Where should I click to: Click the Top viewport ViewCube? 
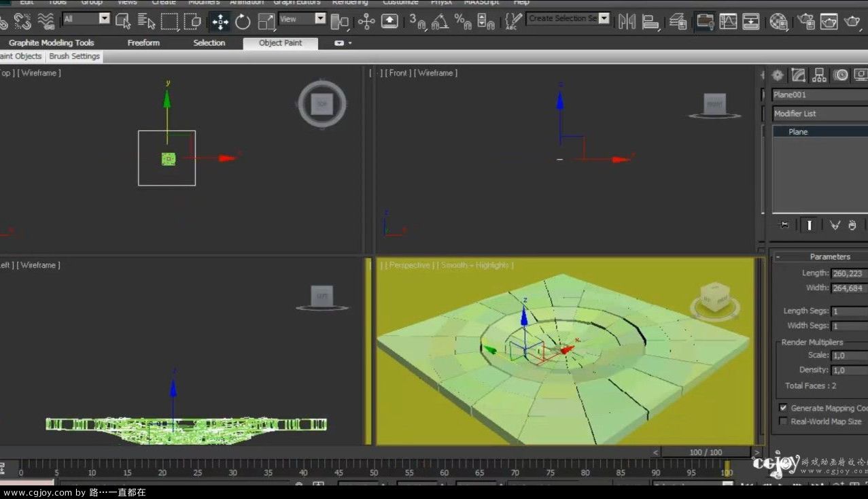(x=322, y=105)
